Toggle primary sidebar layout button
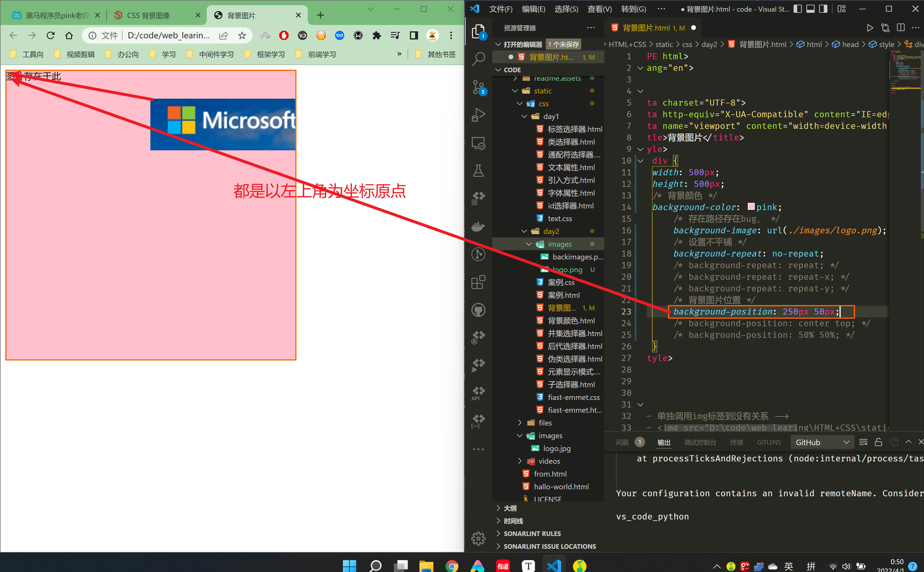The height and width of the screenshot is (572, 924). coord(798,9)
